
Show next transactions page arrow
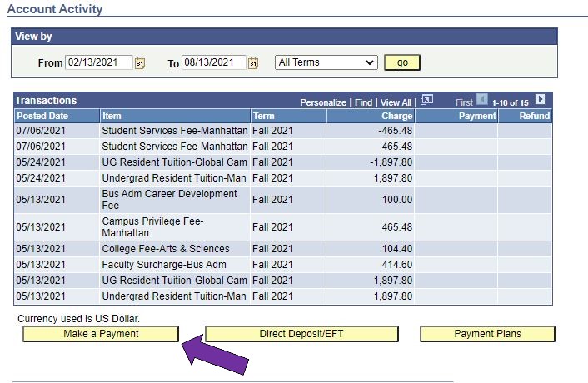coord(540,99)
